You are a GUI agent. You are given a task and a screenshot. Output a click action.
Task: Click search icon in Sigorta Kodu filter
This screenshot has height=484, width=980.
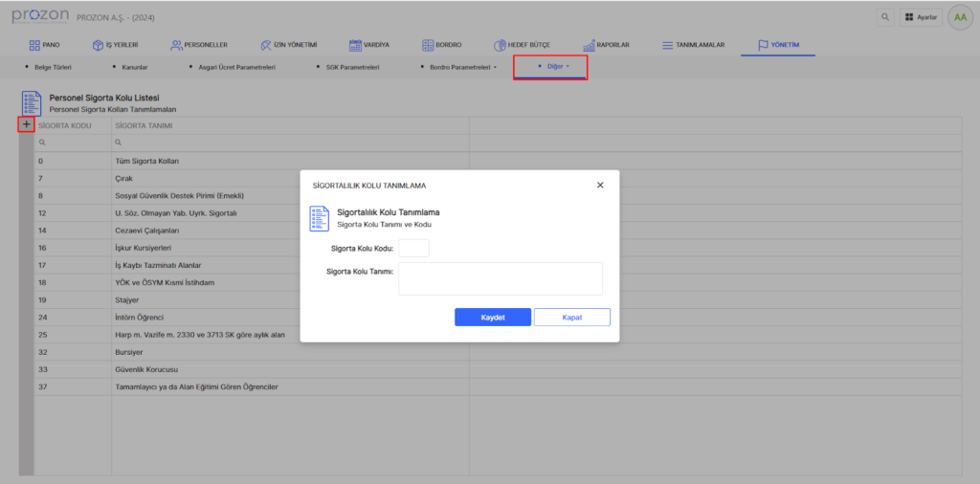tap(41, 143)
